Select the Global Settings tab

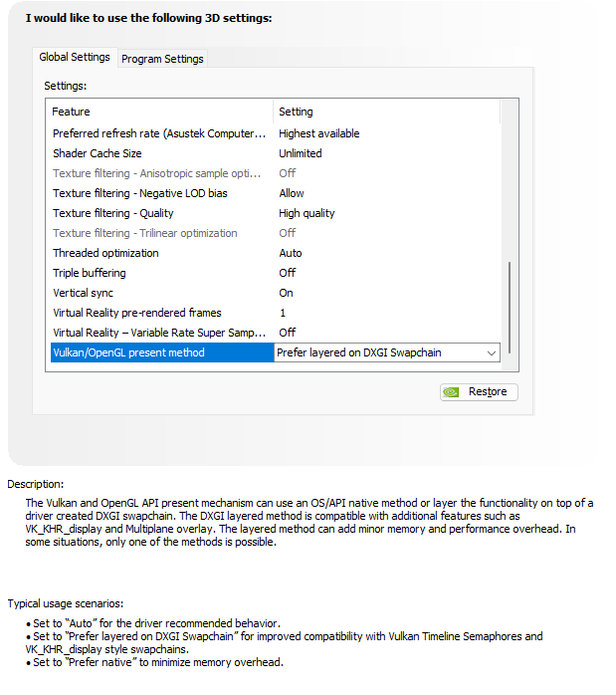coord(75,57)
